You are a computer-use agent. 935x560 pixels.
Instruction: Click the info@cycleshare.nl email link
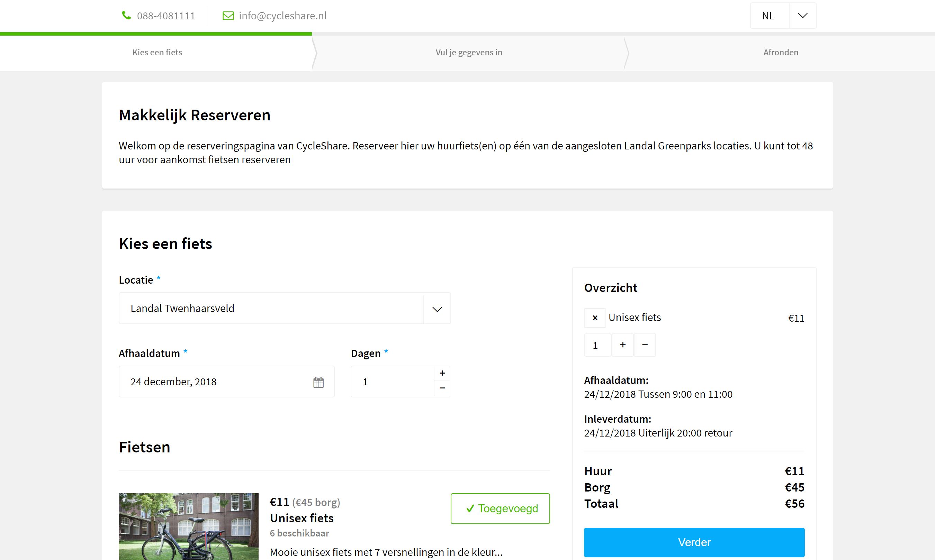pos(282,16)
